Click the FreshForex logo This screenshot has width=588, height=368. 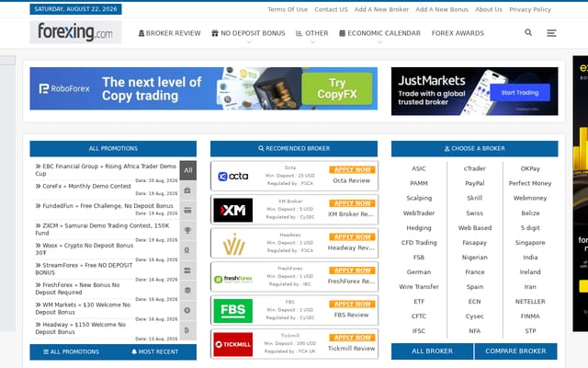coord(232,279)
